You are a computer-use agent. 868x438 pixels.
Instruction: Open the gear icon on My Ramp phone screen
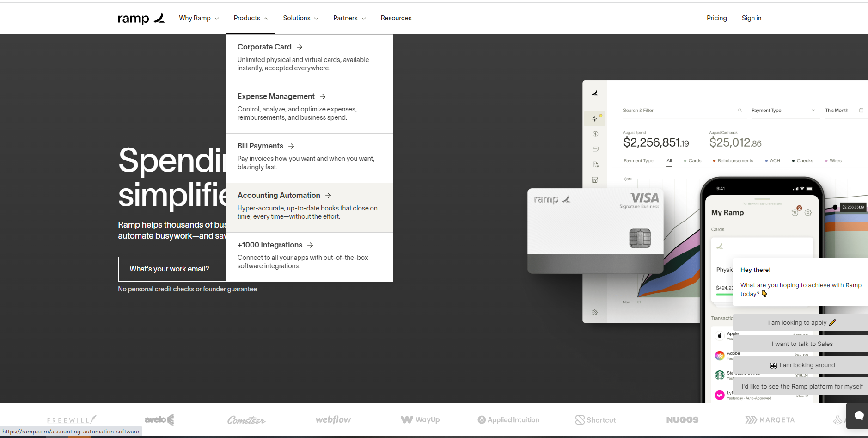click(x=808, y=213)
